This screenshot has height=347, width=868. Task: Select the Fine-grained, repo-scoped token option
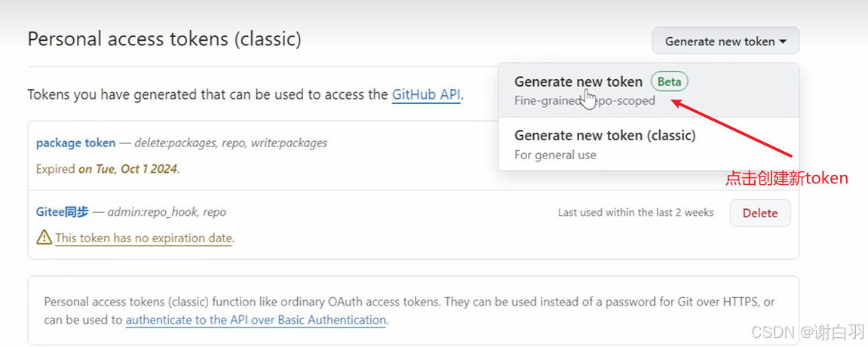tap(649, 90)
